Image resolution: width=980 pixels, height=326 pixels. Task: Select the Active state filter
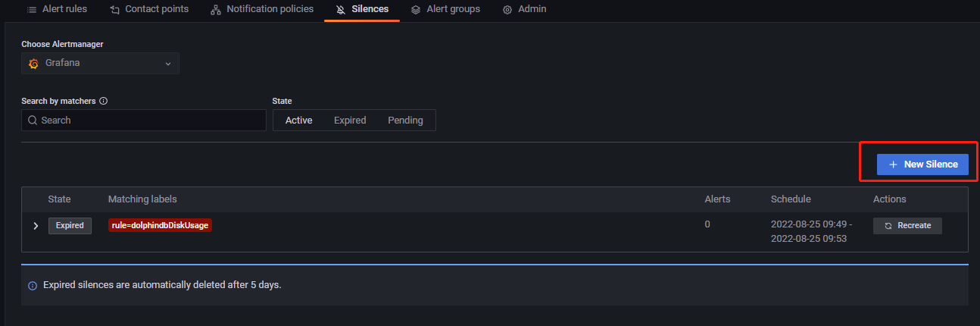pyautogui.click(x=298, y=121)
